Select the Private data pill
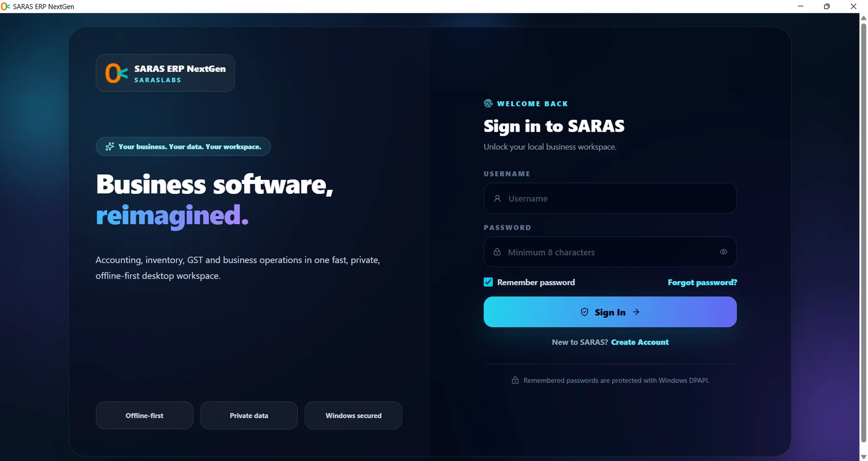 click(249, 416)
